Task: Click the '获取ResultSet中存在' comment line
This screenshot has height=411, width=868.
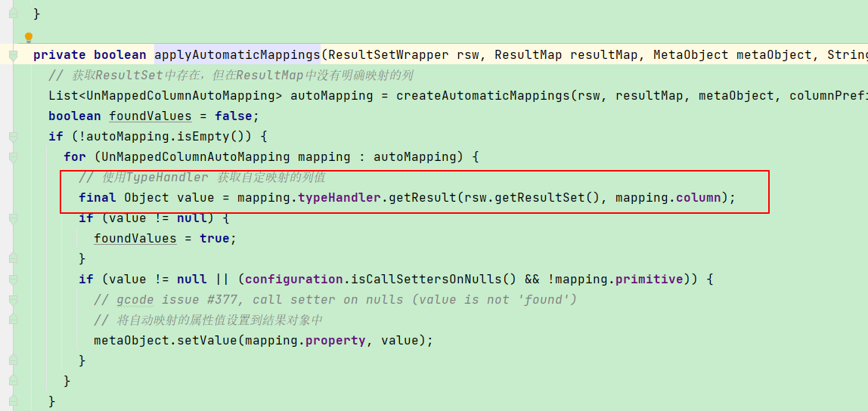Action: (231, 76)
